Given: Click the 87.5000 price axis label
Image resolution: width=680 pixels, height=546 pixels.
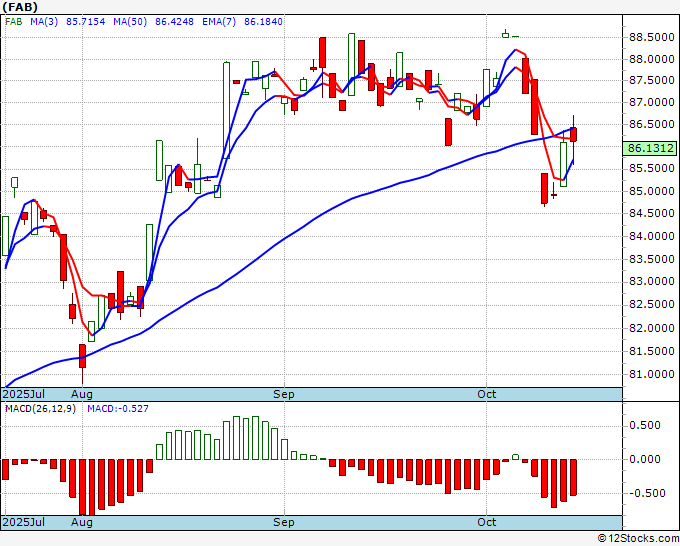Looking at the screenshot, I should (x=652, y=81).
